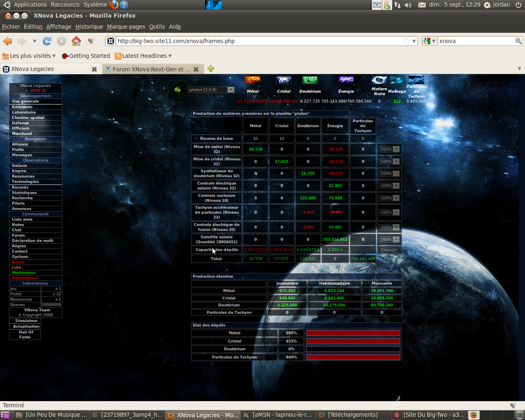Click the Deutérium resource icon
Viewport: 525px width, 420px height.
pyautogui.click(x=310, y=80)
